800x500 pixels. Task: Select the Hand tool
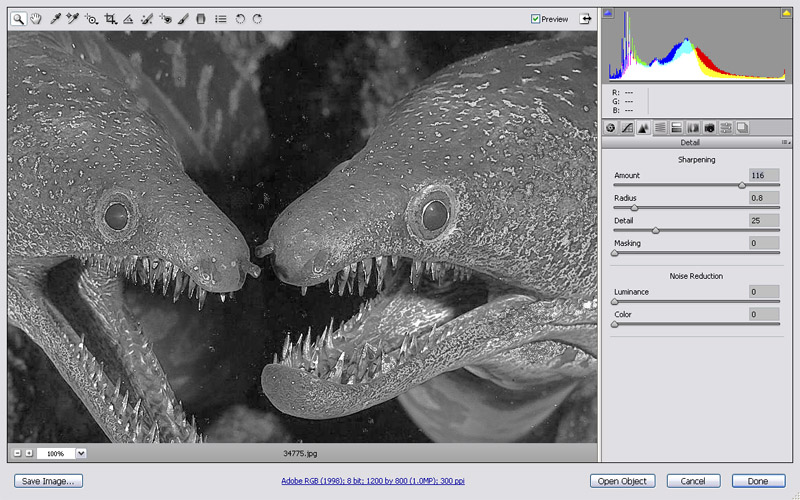click(x=36, y=18)
